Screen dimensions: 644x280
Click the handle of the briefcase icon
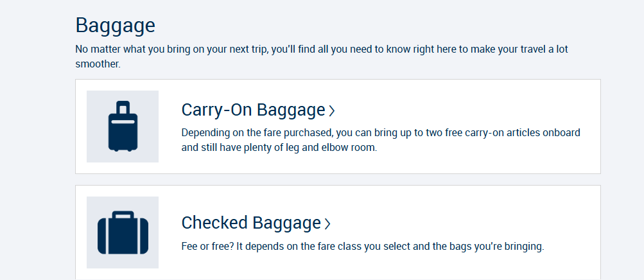123,215
